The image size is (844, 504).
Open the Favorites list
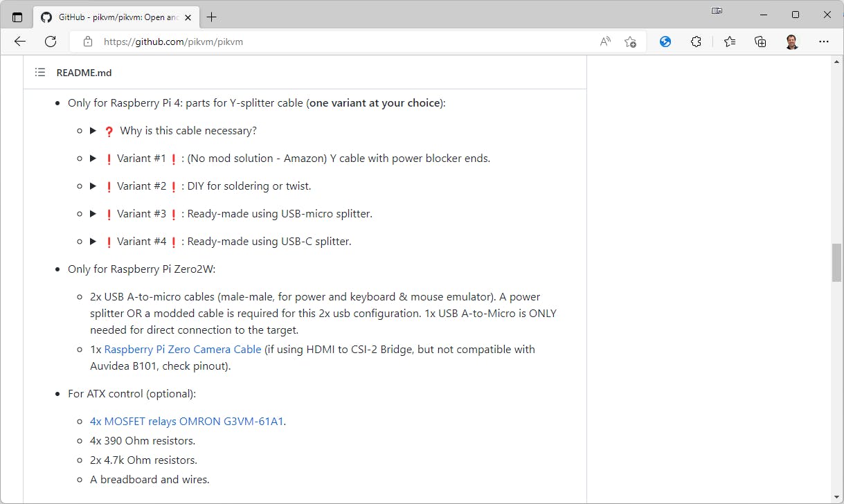(730, 42)
